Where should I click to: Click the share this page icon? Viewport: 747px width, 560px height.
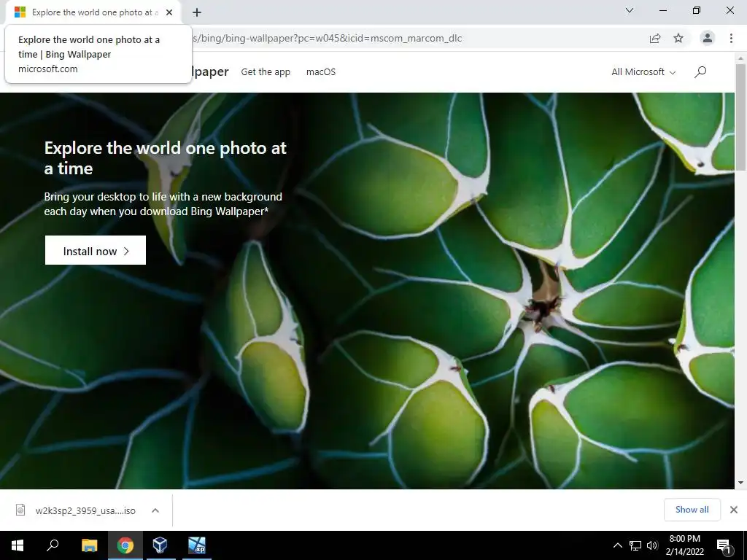[x=655, y=38]
